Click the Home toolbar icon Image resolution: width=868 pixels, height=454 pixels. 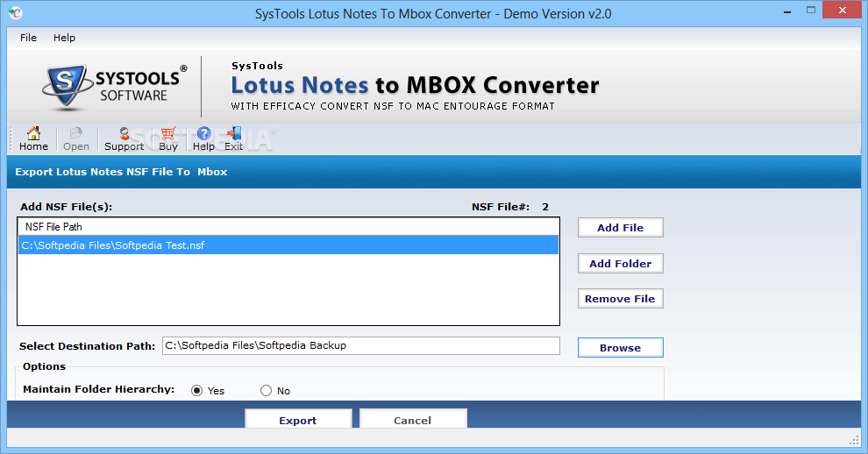click(x=33, y=138)
